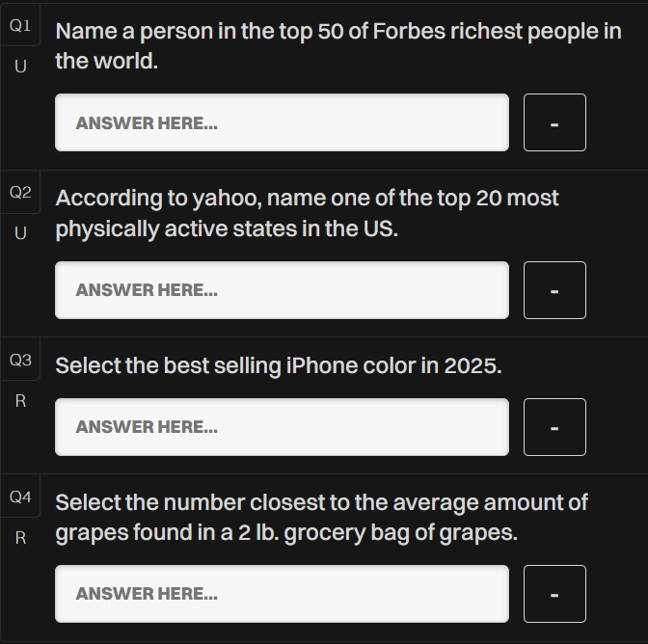Click the R marker under Q3
The width and height of the screenshot is (648, 644).
click(x=20, y=401)
